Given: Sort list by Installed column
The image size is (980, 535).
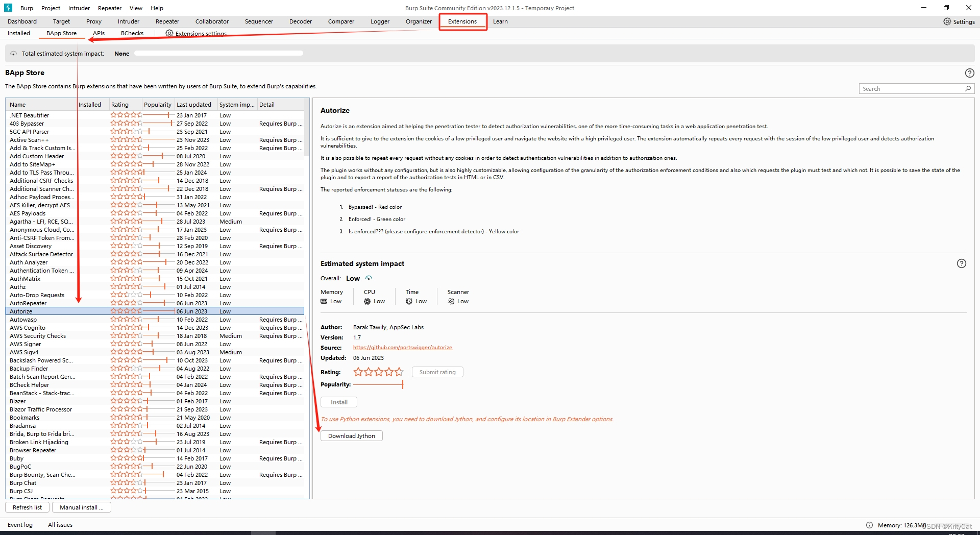Looking at the screenshot, I should point(92,105).
